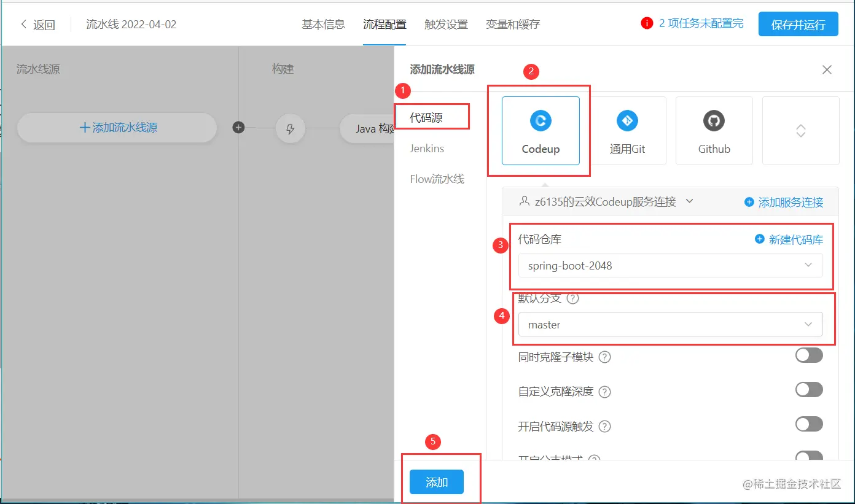Expand more source types card
This screenshot has width=855, height=504.
click(x=800, y=131)
